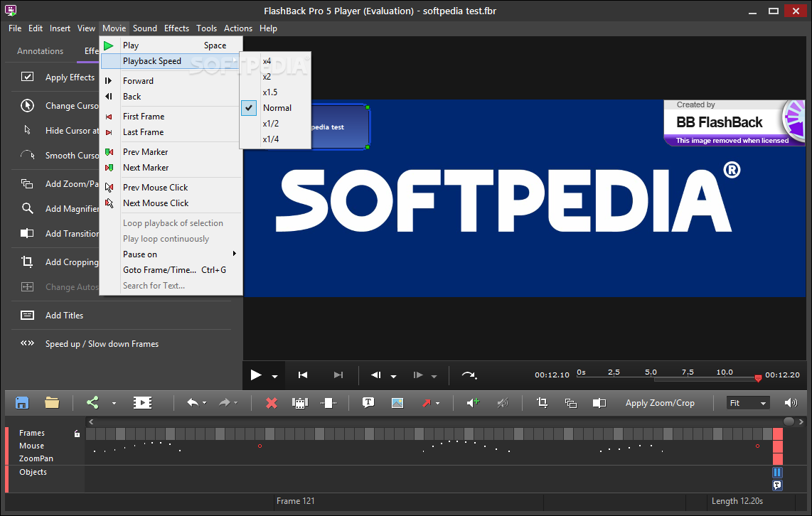Switch to the Annotations tab

[41, 51]
